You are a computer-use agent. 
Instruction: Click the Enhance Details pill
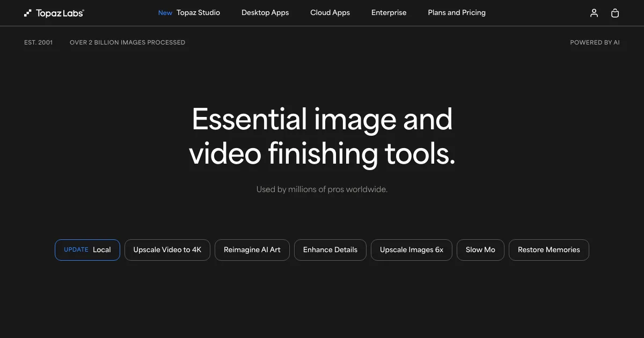point(330,250)
